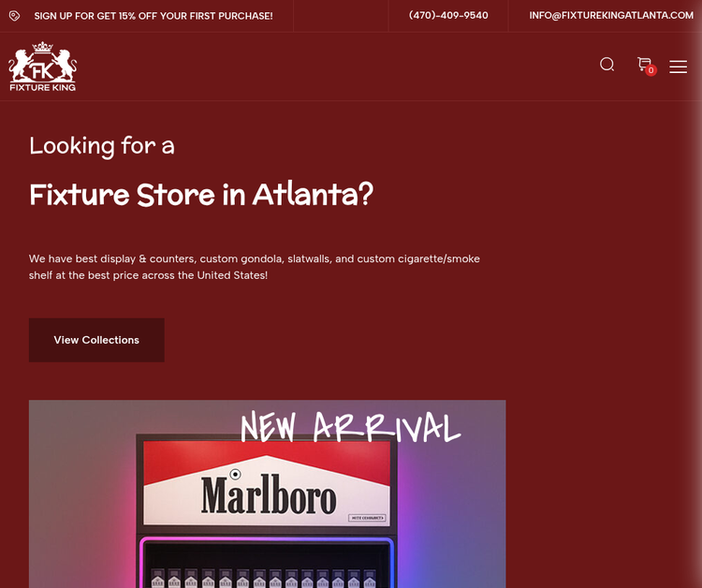
Task: Open the shopping cart icon
Action: pos(644,64)
